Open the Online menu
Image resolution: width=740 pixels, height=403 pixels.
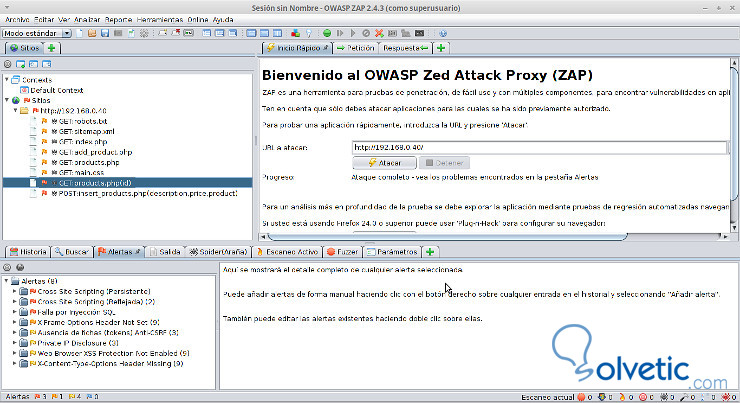click(x=197, y=19)
